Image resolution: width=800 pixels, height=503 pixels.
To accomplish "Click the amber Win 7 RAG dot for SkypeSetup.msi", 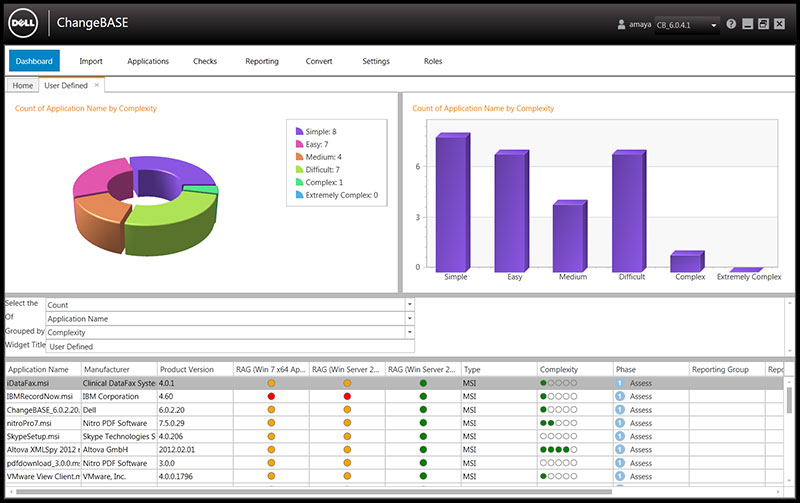I will point(271,436).
